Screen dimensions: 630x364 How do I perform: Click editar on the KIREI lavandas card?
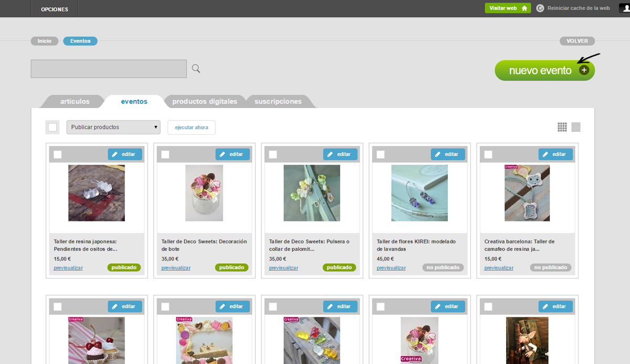(x=448, y=154)
